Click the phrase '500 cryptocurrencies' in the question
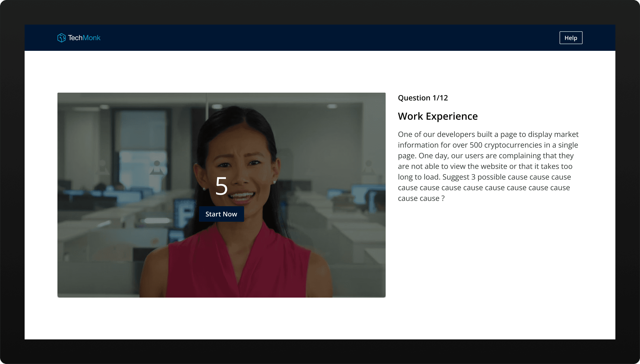Screen dimensions: 640x364 tap(505, 145)
